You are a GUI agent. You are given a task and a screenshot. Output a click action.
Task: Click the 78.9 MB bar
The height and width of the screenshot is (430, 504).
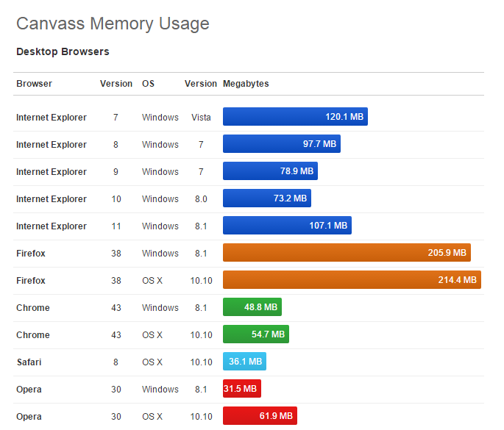[x=270, y=171]
